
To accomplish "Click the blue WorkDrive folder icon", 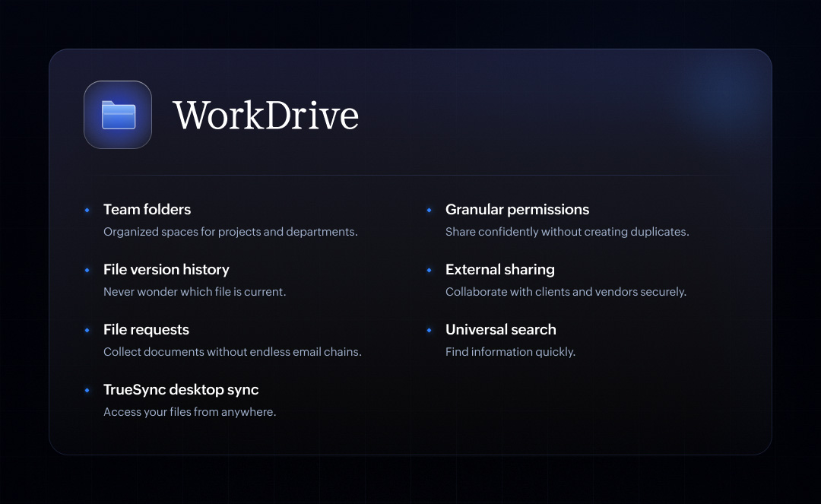I will [118, 115].
